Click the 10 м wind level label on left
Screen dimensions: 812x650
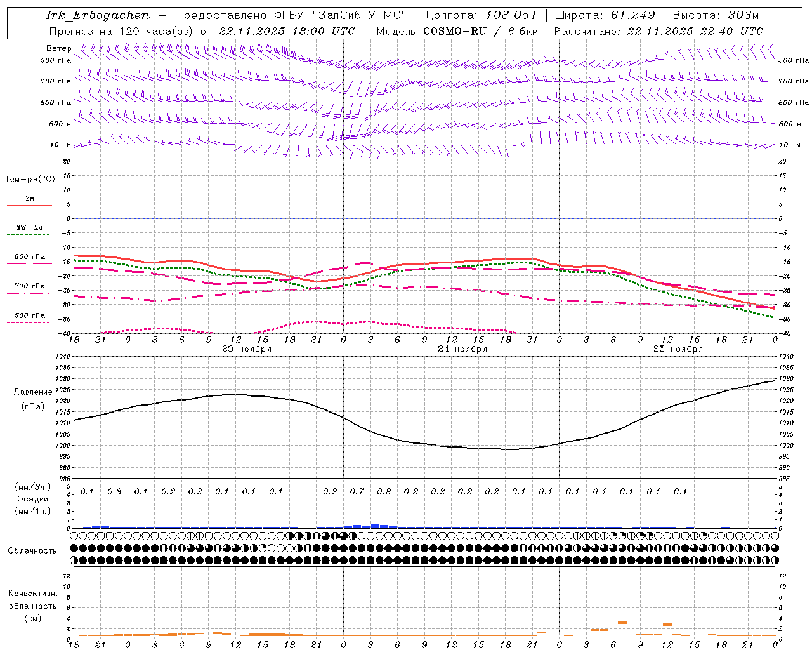60,145
